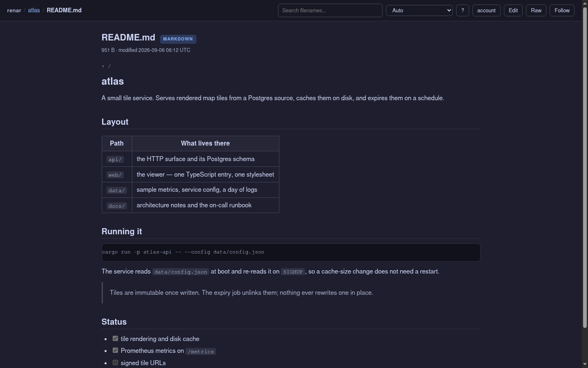Click the data/ path cell

pyautogui.click(x=117, y=191)
